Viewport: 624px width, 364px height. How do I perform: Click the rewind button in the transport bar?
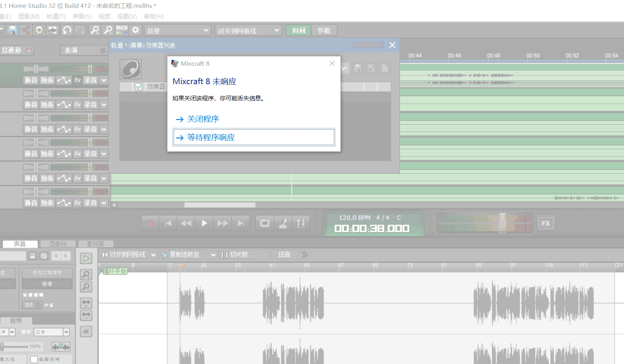point(186,223)
